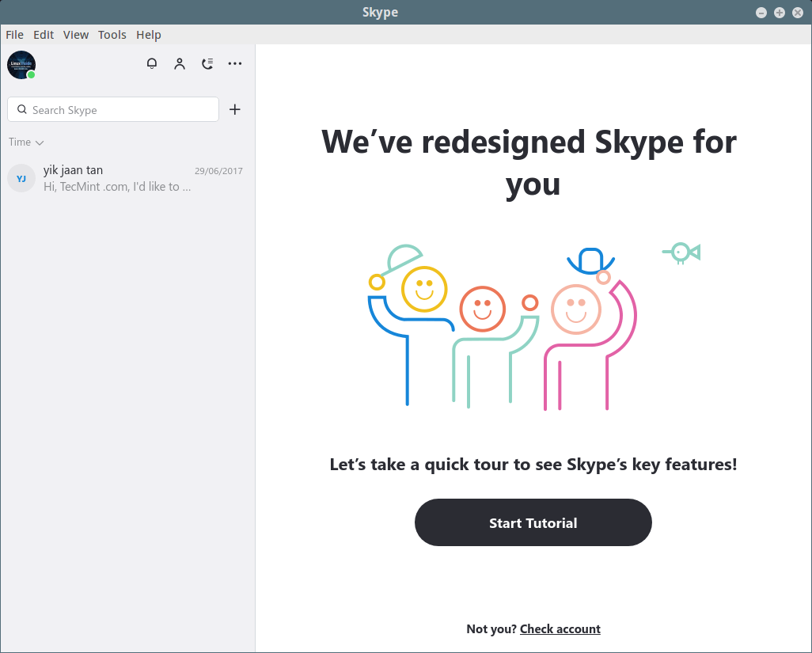The height and width of the screenshot is (653, 812).
Task: Click the plus icon for new chat
Action: (x=235, y=110)
